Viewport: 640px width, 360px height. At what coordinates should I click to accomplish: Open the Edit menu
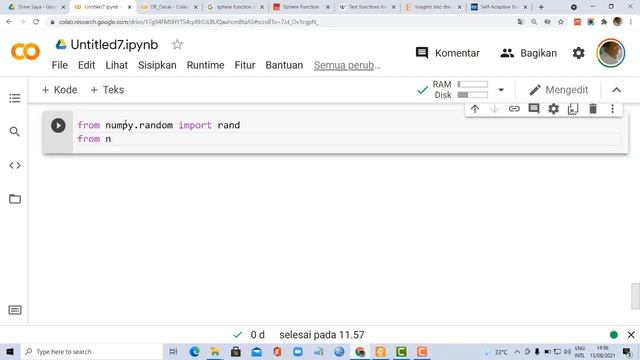[x=87, y=65]
